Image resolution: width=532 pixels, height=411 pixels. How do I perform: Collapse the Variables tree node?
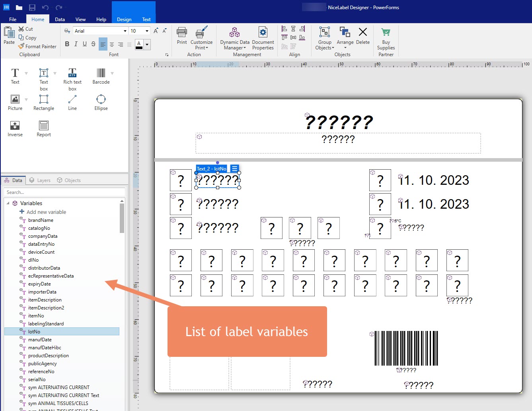click(x=8, y=203)
